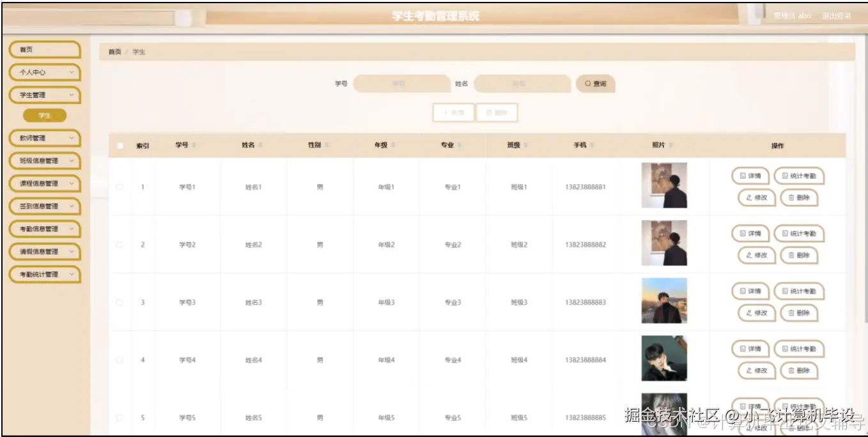
Task: Select the 学生 submenu item in sidebar
Action: coord(45,116)
